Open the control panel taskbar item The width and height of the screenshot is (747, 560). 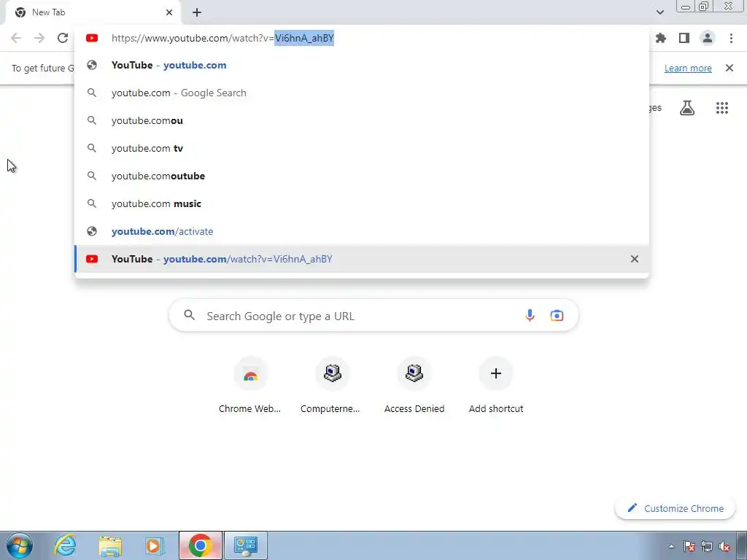(246, 545)
